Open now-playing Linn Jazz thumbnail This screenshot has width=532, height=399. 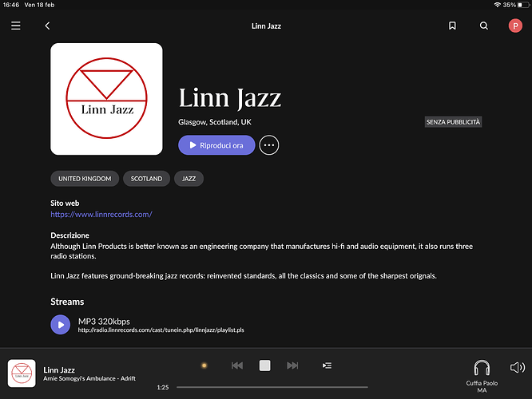click(x=22, y=373)
